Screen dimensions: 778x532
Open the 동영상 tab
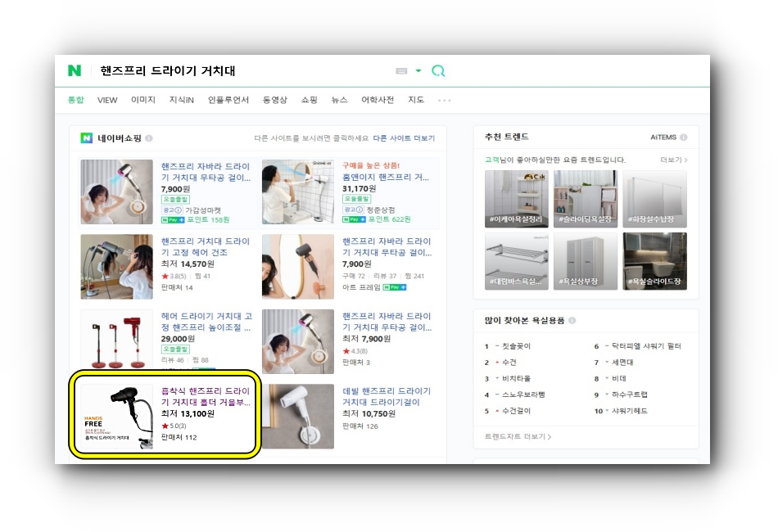(x=275, y=100)
